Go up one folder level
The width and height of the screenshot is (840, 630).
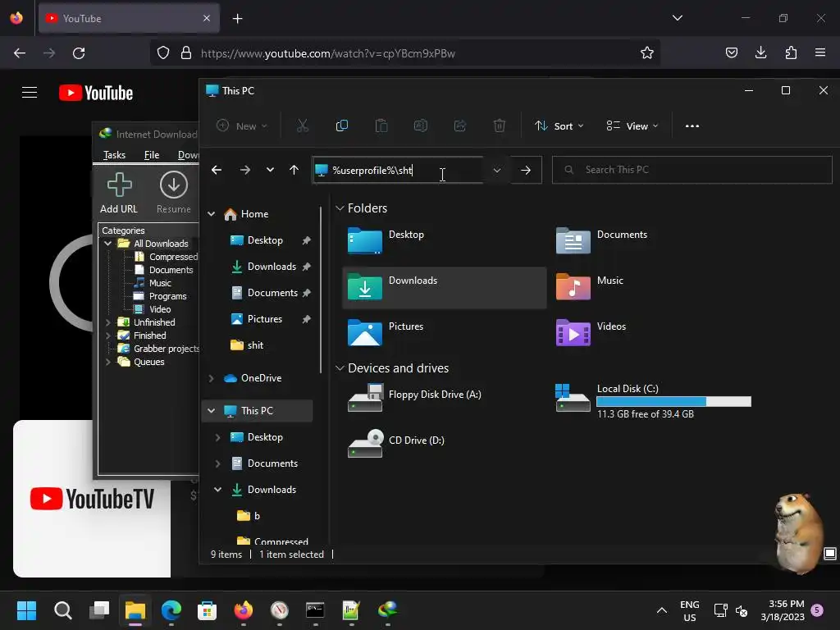point(294,170)
